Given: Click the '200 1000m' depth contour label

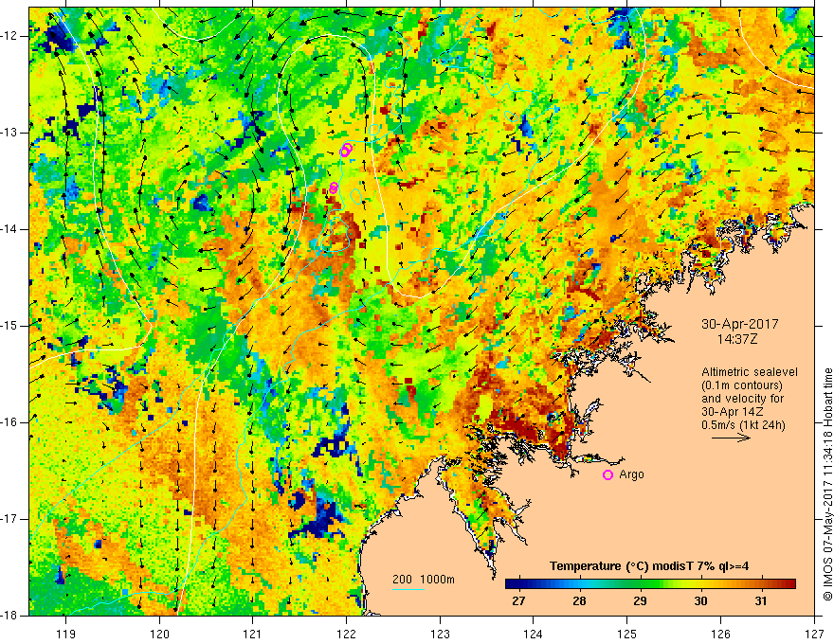Looking at the screenshot, I should click(424, 580).
